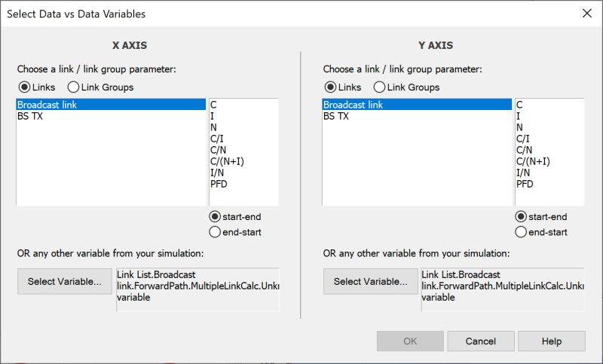Open Help for this dialog
Screen dimensions: 603x364
551,341
